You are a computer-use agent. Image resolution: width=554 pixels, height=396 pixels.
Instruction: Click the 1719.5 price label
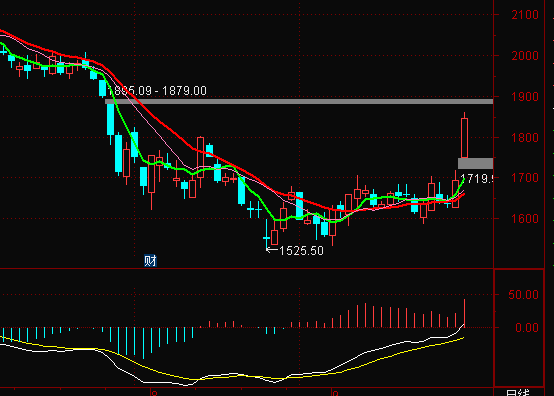click(477, 178)
